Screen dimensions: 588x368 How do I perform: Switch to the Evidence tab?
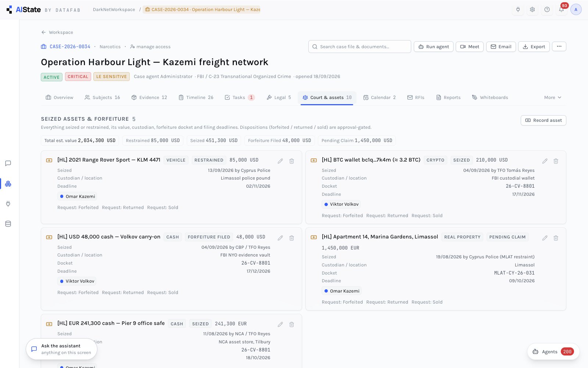point(149,98)
